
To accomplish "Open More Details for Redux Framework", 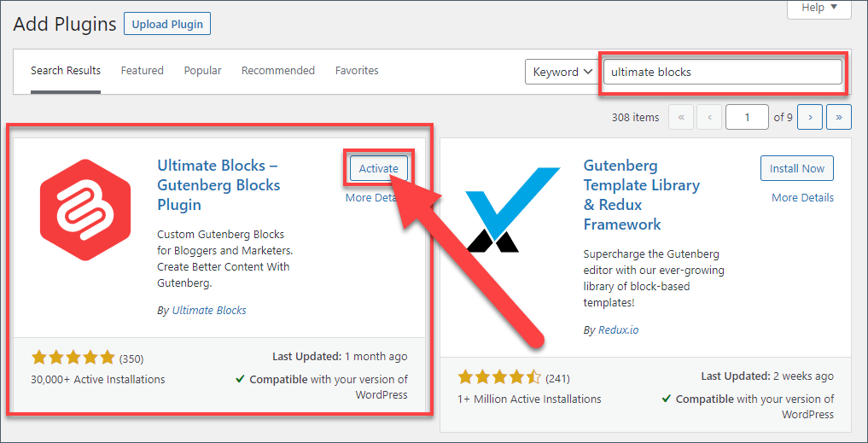I will click(802, 197).
